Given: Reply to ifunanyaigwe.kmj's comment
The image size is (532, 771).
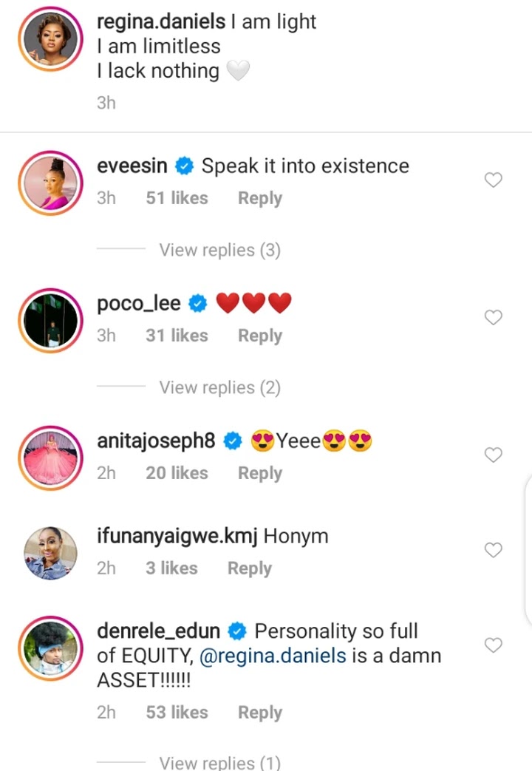Looking at the screenshot, I should tap(249, 568).
